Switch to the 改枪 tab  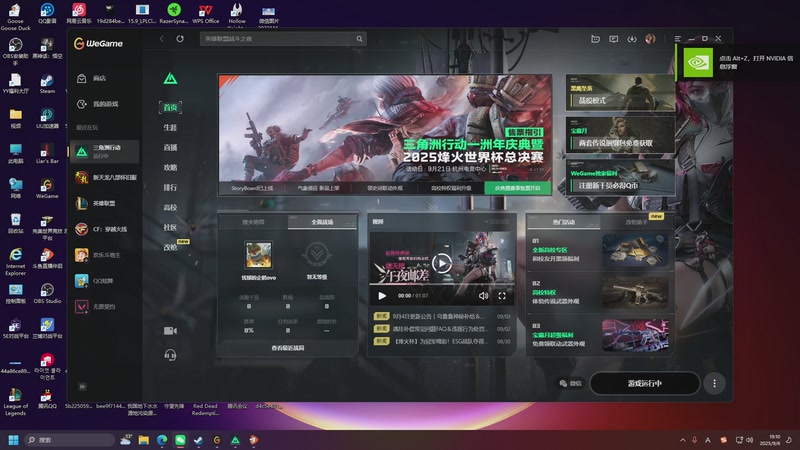coord(170,247)
